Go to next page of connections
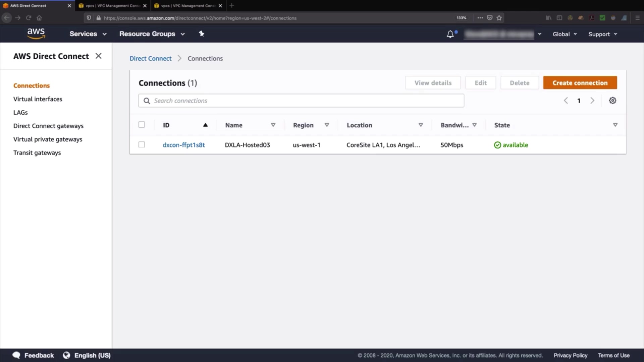Screen dimensions: 644x362 pyautogui.click(x=592, y=101)
